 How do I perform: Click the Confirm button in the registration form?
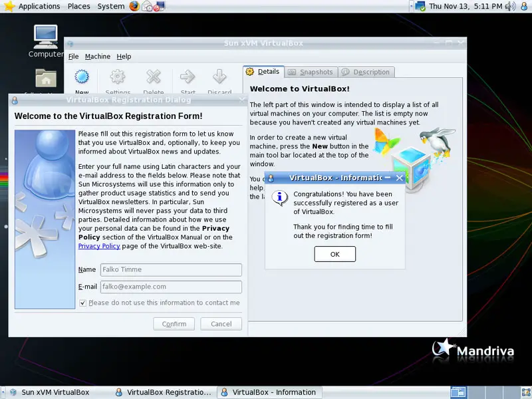pyautogui.click(x=174, y=324)
